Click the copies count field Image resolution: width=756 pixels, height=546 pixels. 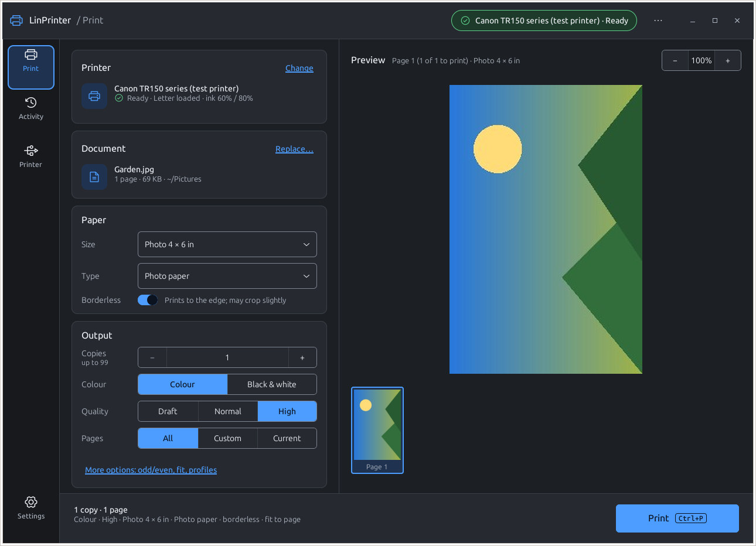(x=227, y=357)
